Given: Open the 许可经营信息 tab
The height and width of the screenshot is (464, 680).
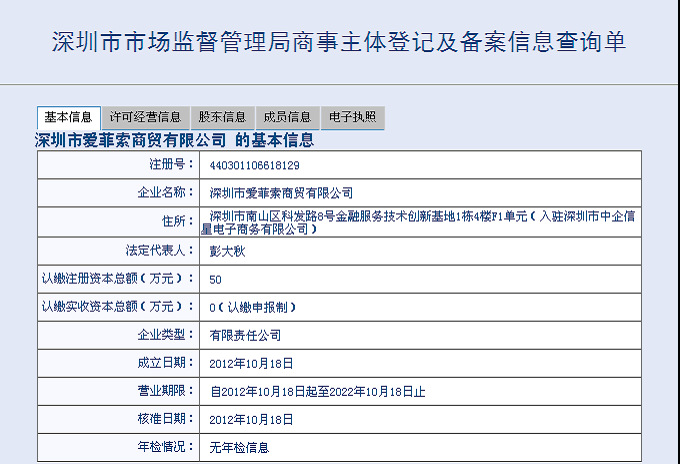Looking at the screenshot, I should click(x=145, y=118).
